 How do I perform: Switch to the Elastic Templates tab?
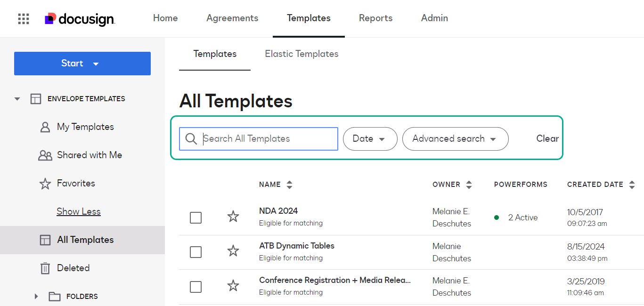(302, 54)
